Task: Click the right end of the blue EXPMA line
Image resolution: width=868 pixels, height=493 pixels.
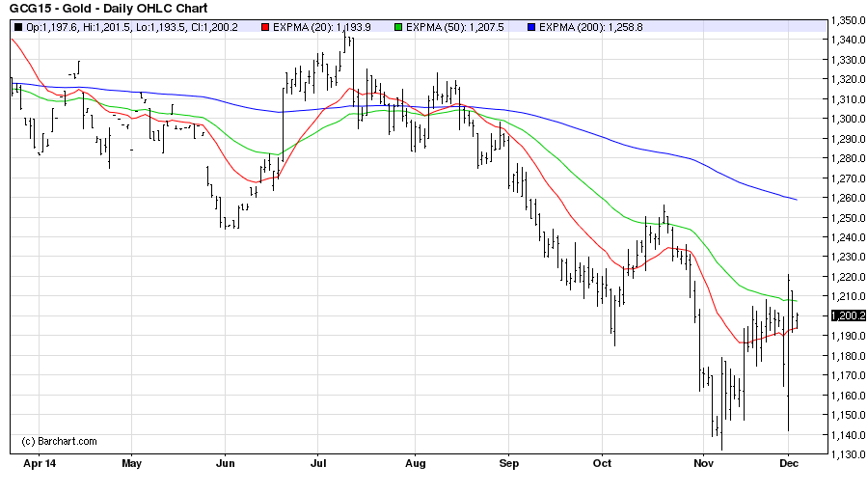Action: pyautogui.click(x=796, y=199)
